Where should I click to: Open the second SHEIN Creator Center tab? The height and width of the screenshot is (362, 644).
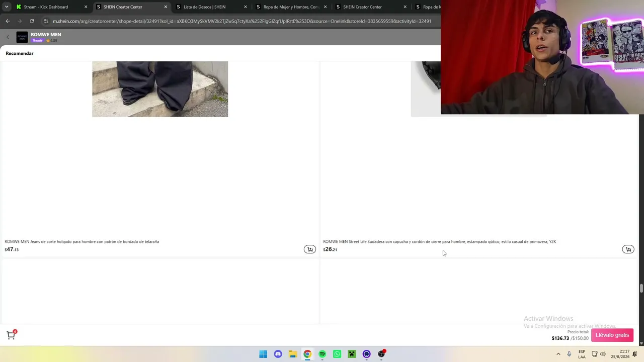point(371,7)
